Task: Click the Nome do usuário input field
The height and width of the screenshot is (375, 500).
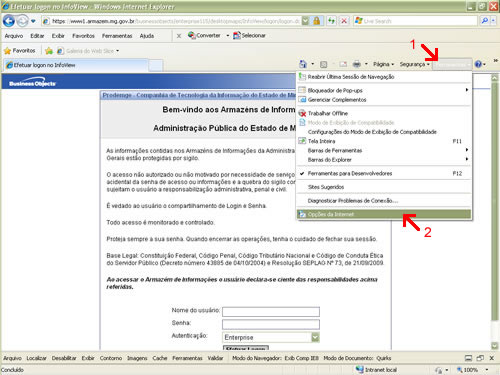Action: pyautogui.click(x=271, y=312)
